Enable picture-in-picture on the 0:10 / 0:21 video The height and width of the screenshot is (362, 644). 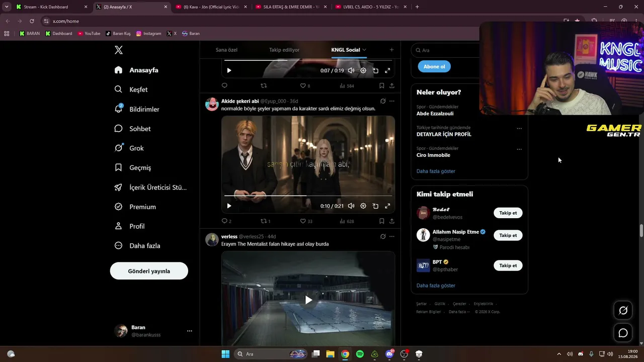click(375, 206)
